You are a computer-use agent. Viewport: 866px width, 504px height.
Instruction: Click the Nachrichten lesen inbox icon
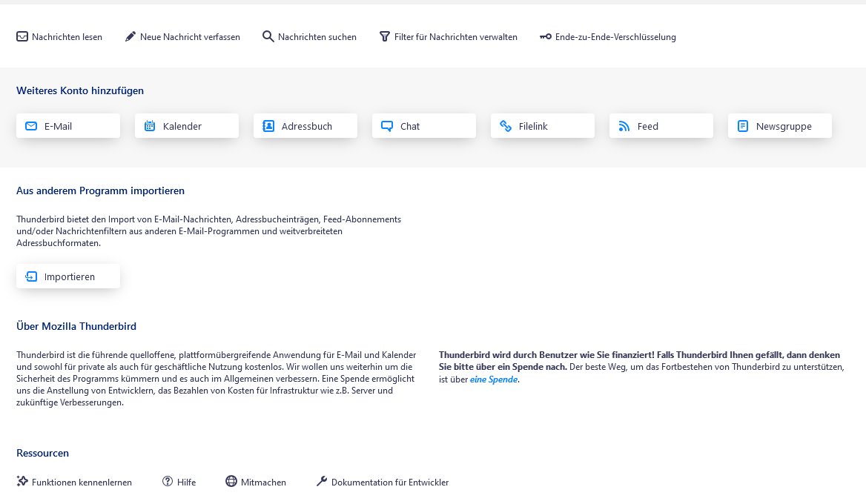(22, 36)
